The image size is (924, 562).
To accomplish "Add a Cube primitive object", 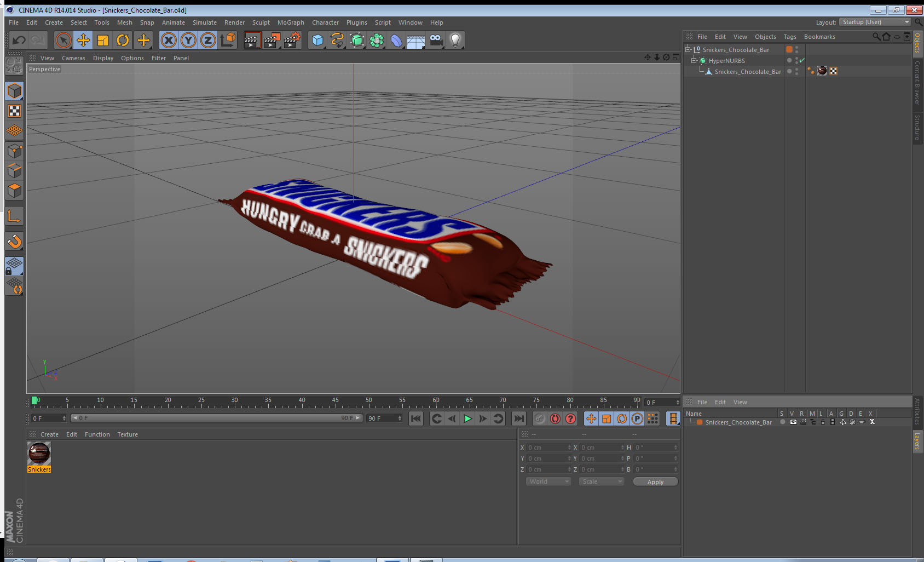I will (317, 40).
